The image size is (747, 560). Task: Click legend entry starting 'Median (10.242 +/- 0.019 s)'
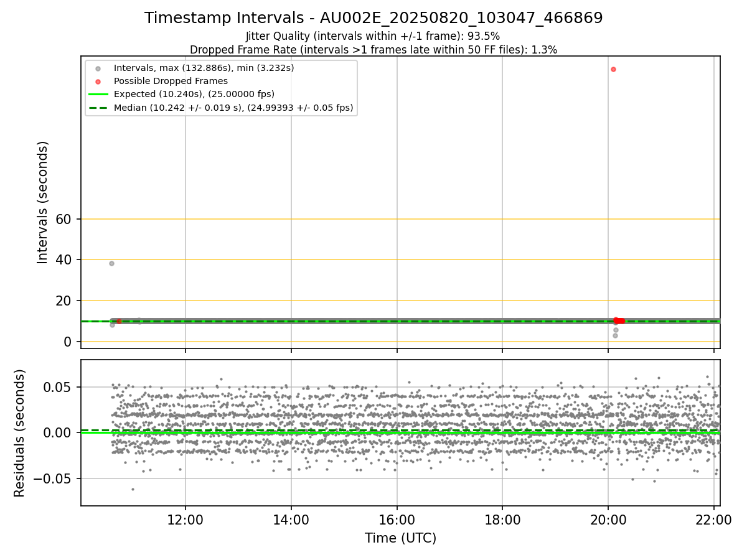tap(233, 108)
